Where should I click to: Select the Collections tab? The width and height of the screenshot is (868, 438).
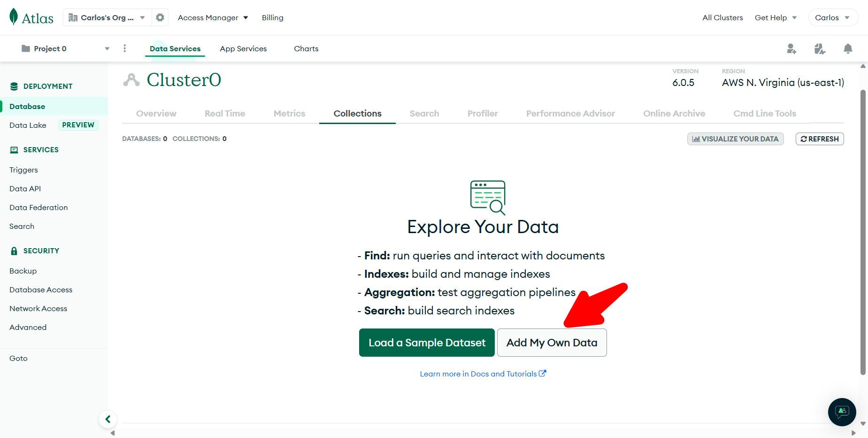tap(357, 113)
